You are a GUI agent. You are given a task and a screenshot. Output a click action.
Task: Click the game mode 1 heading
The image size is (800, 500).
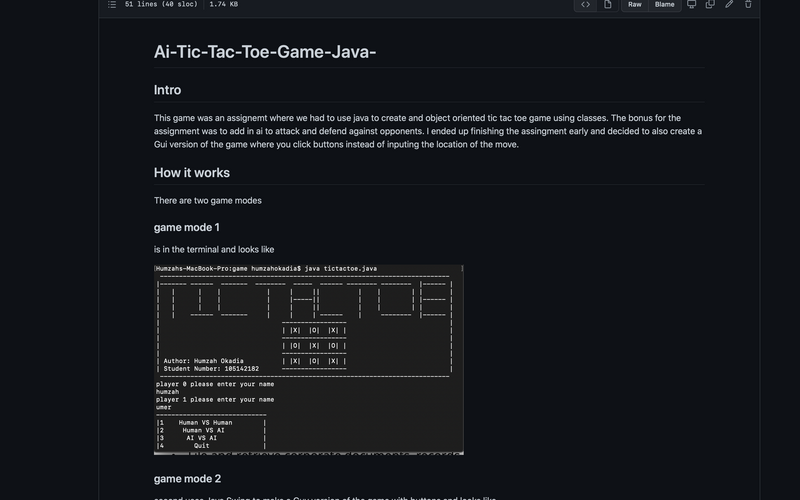pyautogui.click(x=187, y=228)
